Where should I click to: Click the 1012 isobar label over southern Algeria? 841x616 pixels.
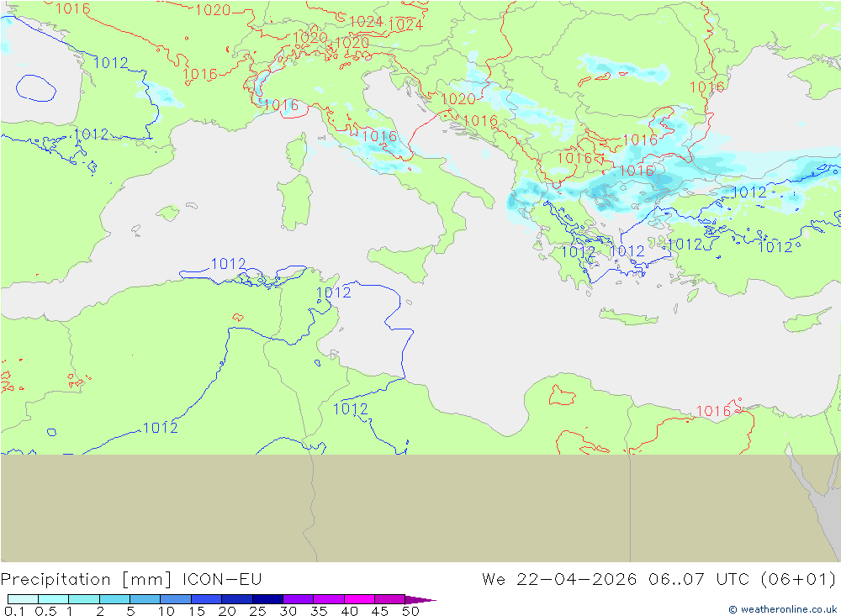tap(161, 428)
